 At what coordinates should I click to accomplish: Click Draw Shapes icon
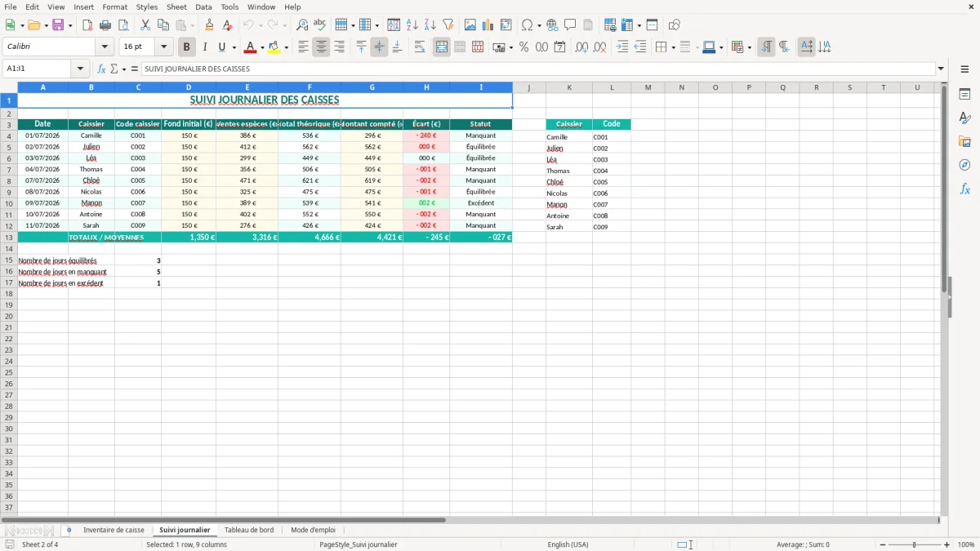tap(674, 25)
